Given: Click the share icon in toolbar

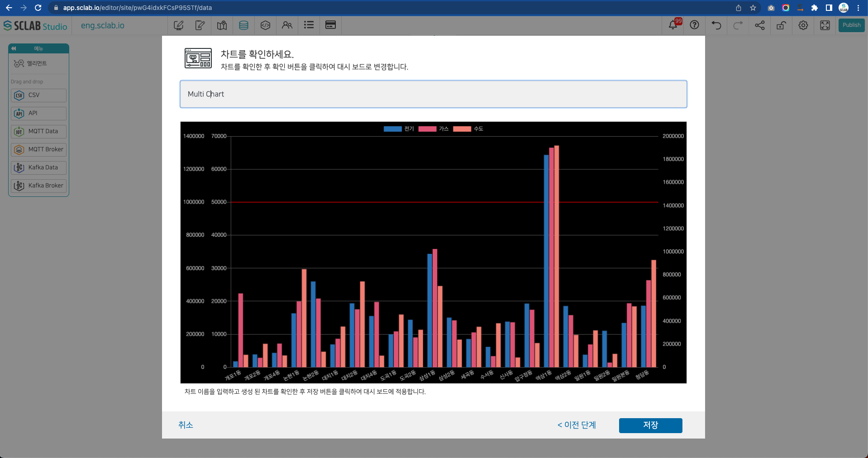Looking at the screenshot, I should coord(759,25).
